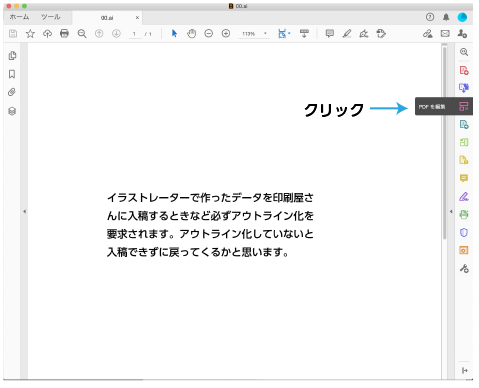Open the layers panel in the left sidebar
479x388 pixels.
point(12,111)
